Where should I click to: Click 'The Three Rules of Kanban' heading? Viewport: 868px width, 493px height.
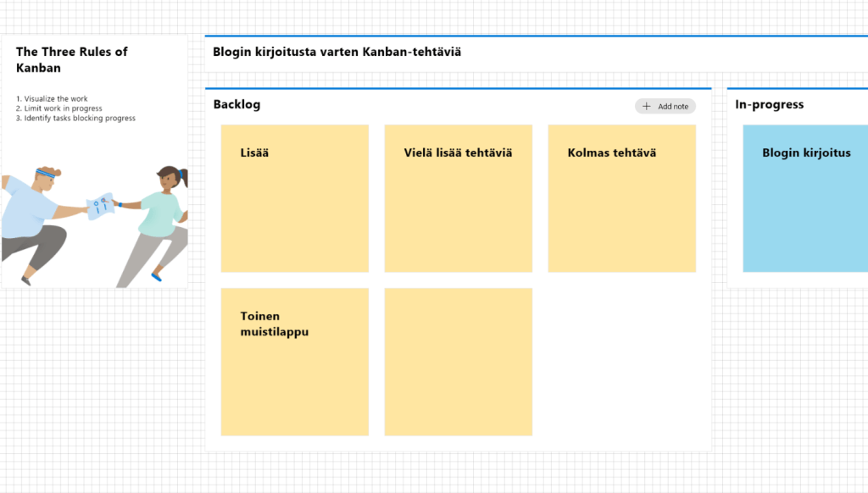pyautogui.click(x=72, y=59)
